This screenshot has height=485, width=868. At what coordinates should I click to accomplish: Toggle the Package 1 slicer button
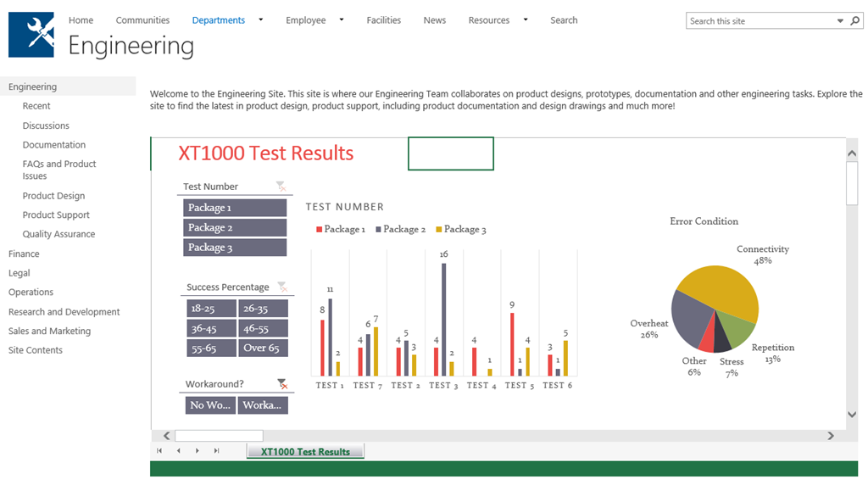tap(235, 208)
